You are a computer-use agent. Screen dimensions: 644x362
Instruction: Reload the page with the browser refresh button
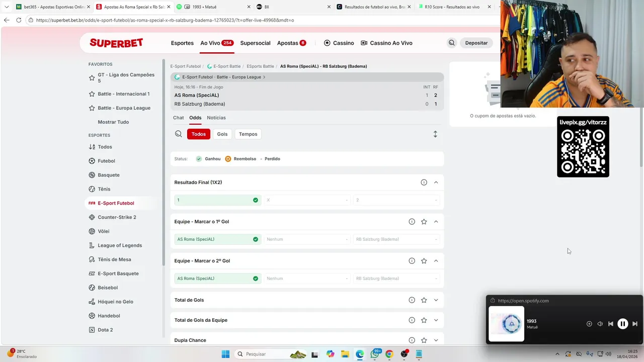click(x=19, y=20)
